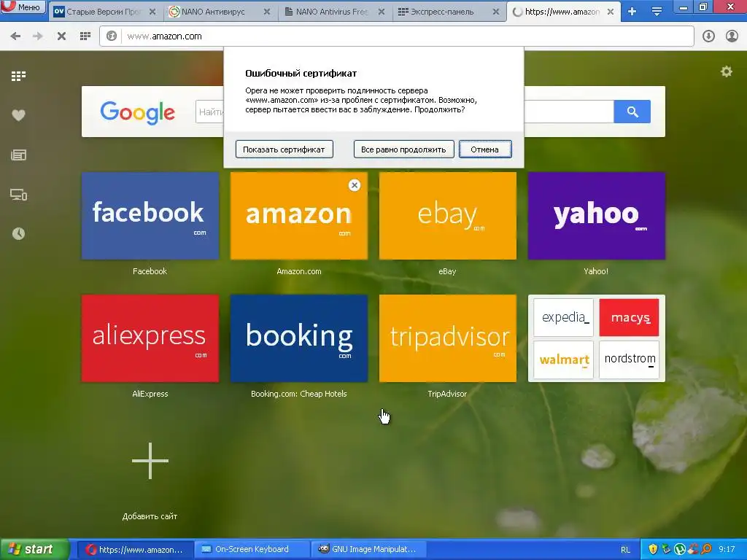Viewport: 747px width, 560px height.
Task: Switch to Экспресс-панель tab
Action: point(449,12)
